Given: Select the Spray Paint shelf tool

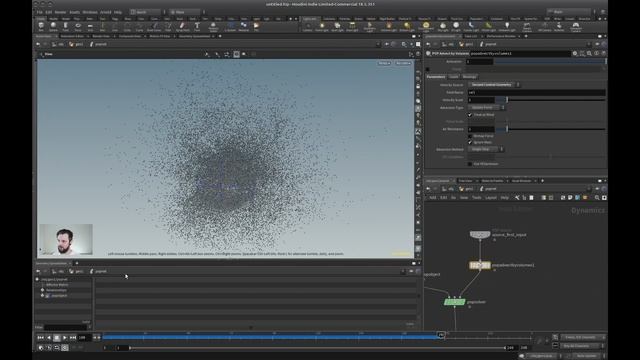Looking at the screenshot, I should pos(182,27).
